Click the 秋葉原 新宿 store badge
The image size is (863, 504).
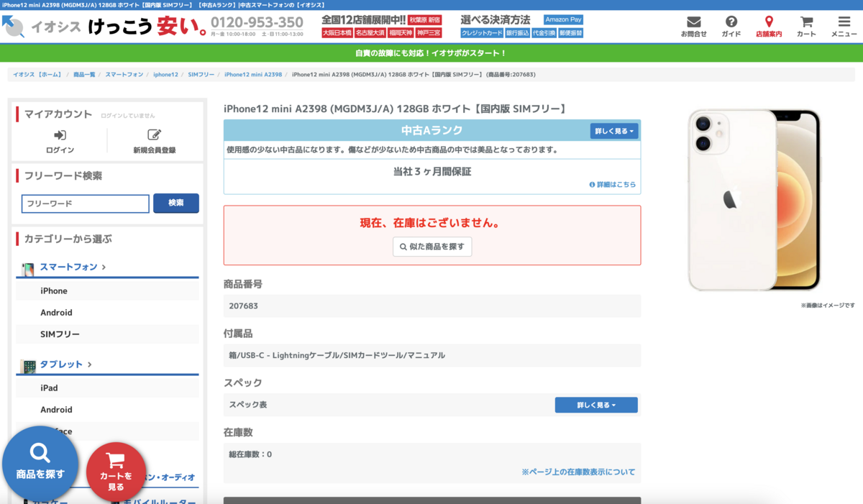(425, 20)
